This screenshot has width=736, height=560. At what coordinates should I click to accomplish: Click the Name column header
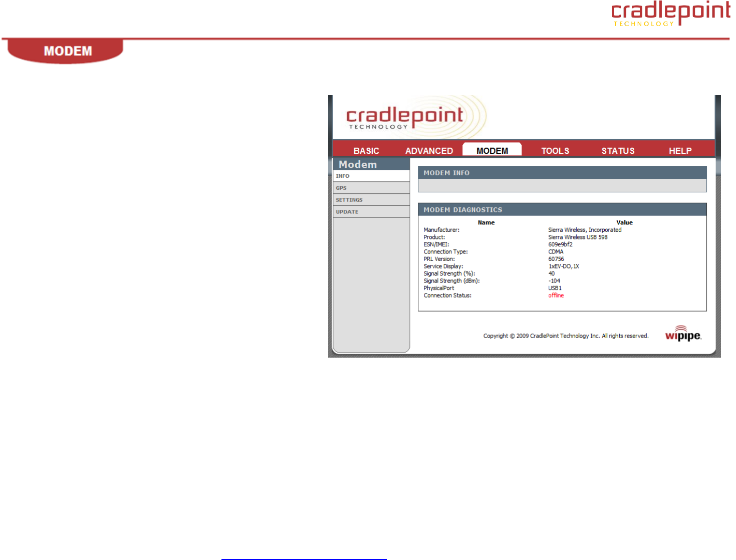486,222
